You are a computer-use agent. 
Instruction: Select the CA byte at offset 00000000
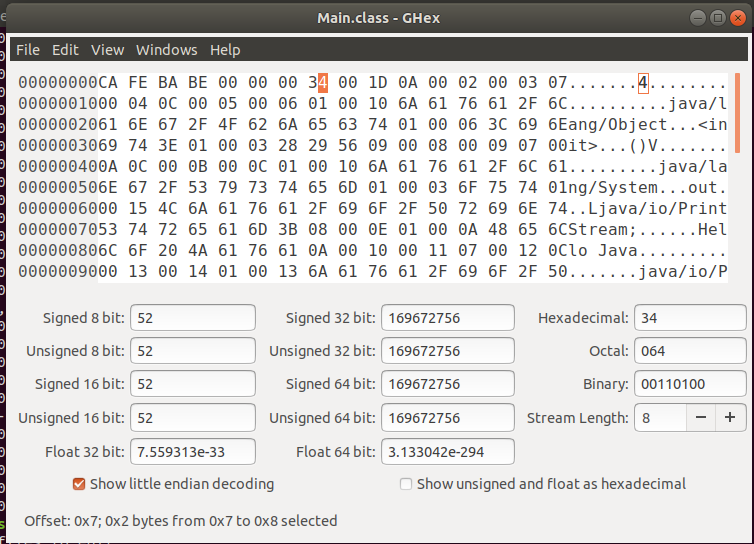pos(108,82)
